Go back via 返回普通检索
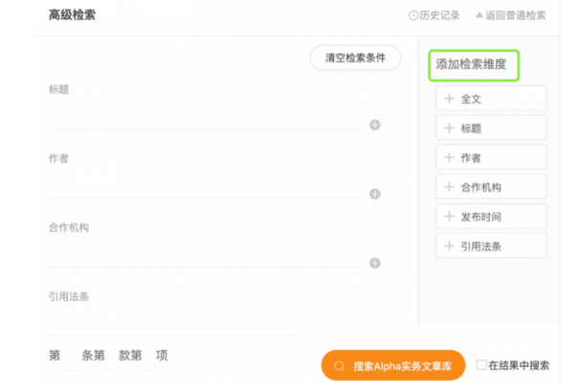This screenshot has height=392, width=579. point(515,15)
